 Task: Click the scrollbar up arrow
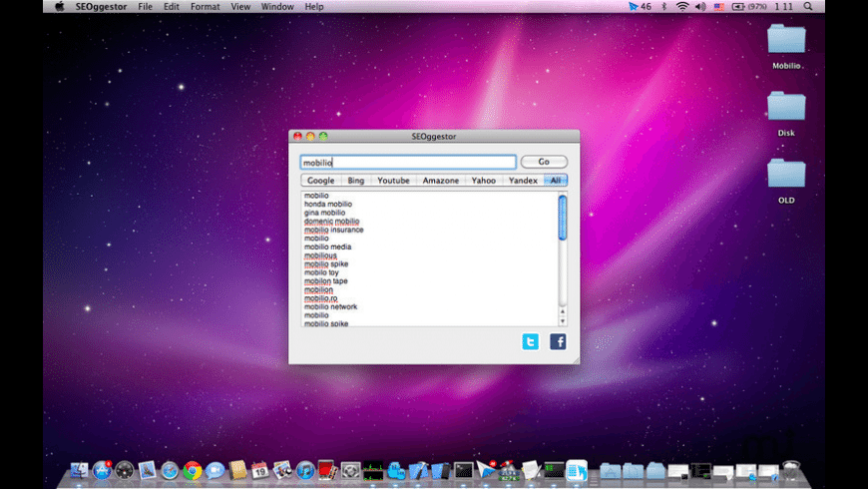pos(563,312)
